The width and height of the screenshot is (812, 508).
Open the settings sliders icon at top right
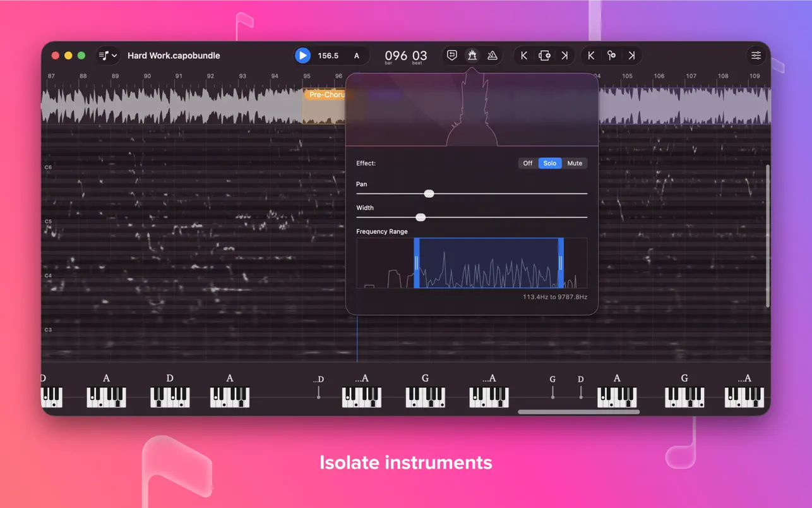[756, 56]
